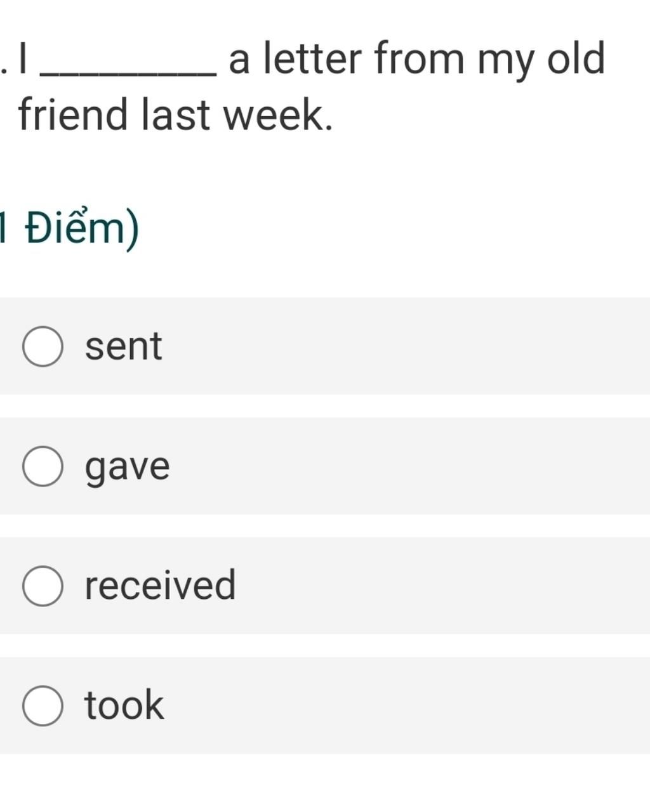Screen dimensions: 650x812
Task: Click the "gave" answer label text
Action: pyautogui.click(x=128, y=468)
